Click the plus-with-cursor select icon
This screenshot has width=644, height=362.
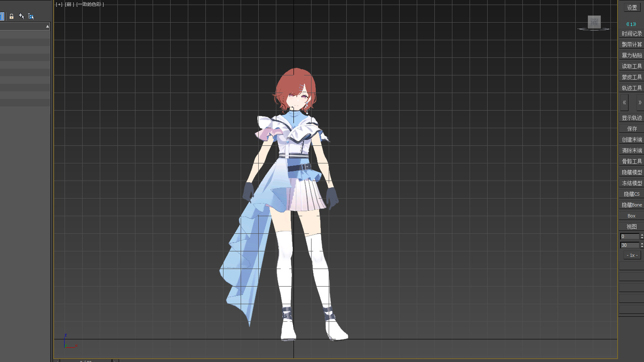point(21,16)
